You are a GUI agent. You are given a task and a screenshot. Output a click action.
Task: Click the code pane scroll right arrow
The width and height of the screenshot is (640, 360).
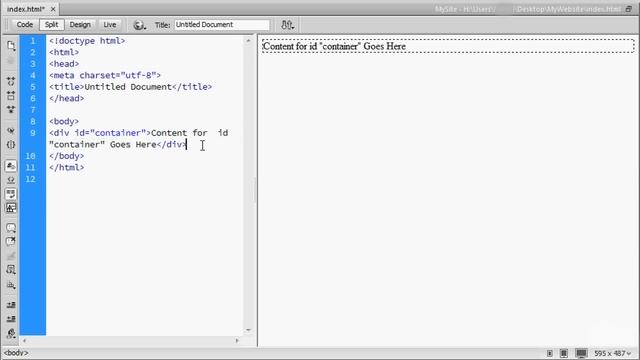pos(237,340)
